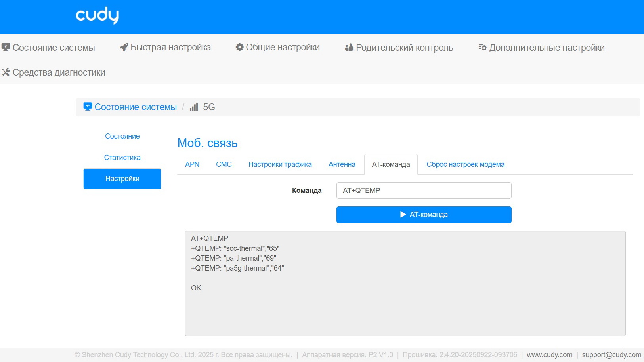Open the СМС tab
The width and height of the screenshot is (644, 362).
click(224, 164)
